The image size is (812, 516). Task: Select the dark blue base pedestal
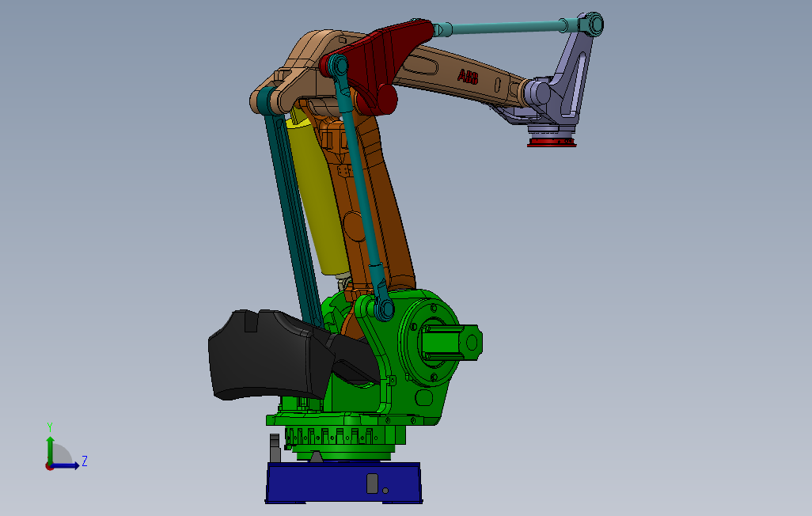pos(343,482)
